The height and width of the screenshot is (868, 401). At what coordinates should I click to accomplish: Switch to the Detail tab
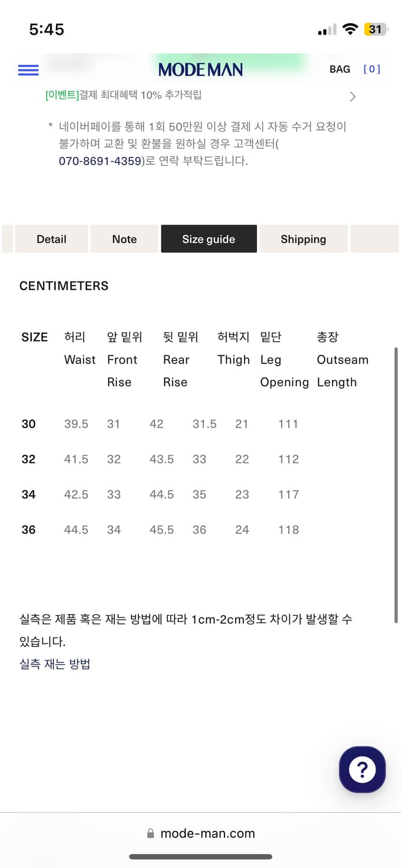[51, 238]
